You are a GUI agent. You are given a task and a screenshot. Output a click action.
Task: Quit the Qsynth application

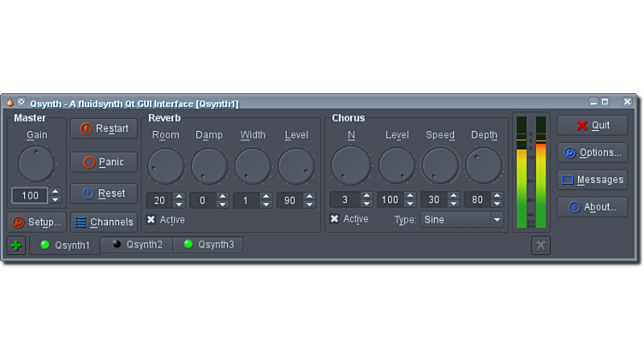[592, 125]
